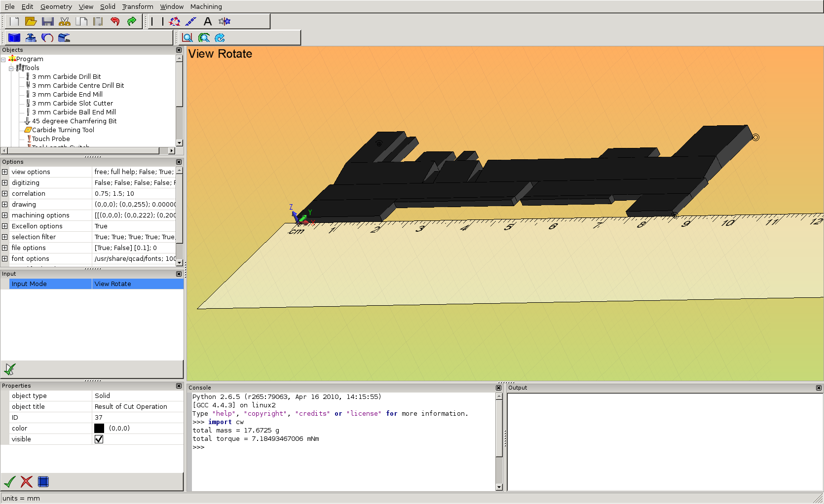Close the Objects panel
824x504 pixels.
179,50
